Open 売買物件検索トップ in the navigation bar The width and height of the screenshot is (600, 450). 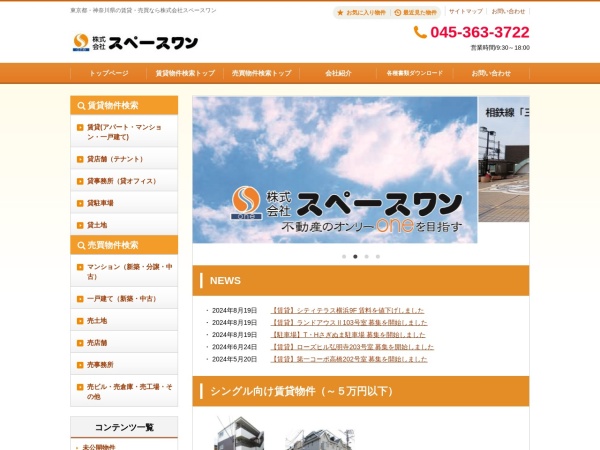click(262, 73)
